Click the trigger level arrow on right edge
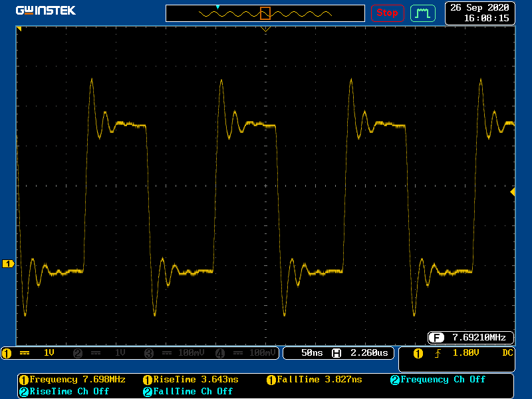532x399 pixels. 512,192
